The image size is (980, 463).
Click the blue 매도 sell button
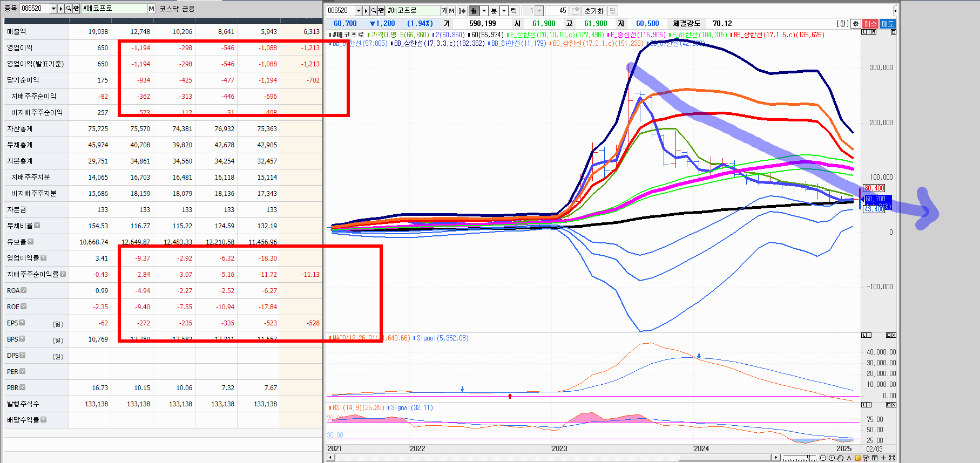887,24
